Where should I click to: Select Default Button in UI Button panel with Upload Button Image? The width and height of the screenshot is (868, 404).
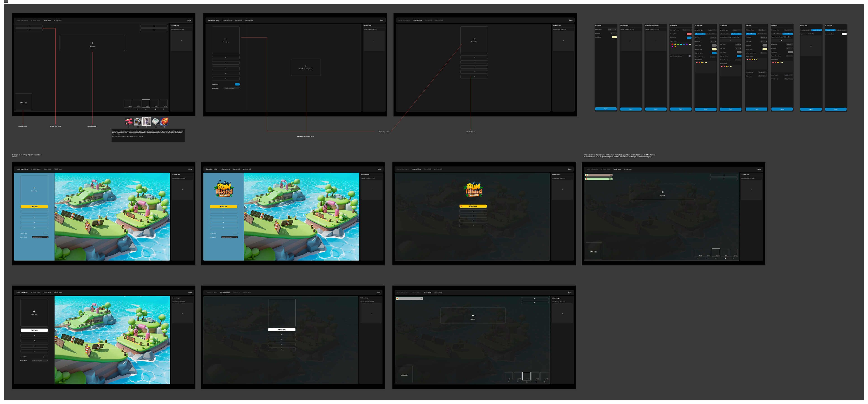[777, 34]
